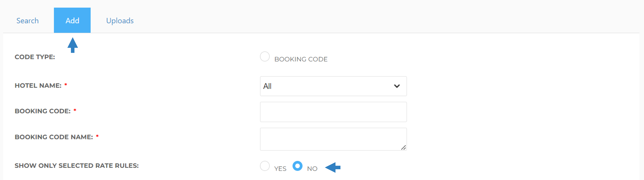644x180 pixels.
Task: Click the YES label text
Action: [280, 169]
